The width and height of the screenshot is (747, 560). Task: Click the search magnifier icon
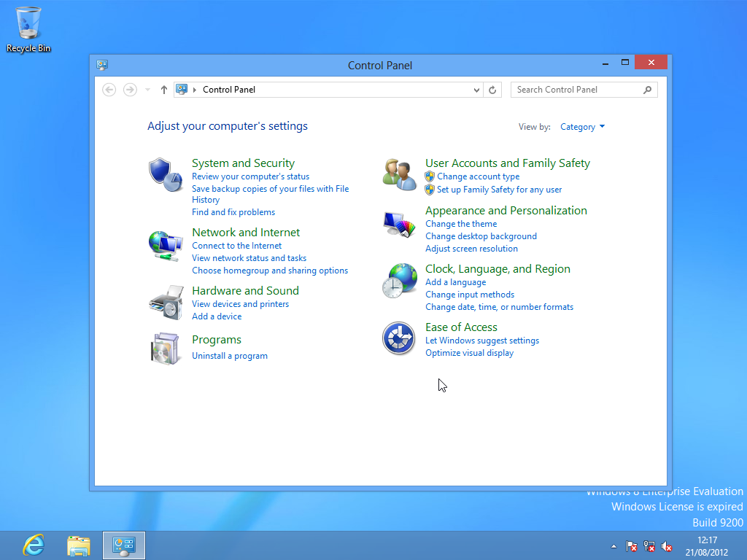(648, 90)
